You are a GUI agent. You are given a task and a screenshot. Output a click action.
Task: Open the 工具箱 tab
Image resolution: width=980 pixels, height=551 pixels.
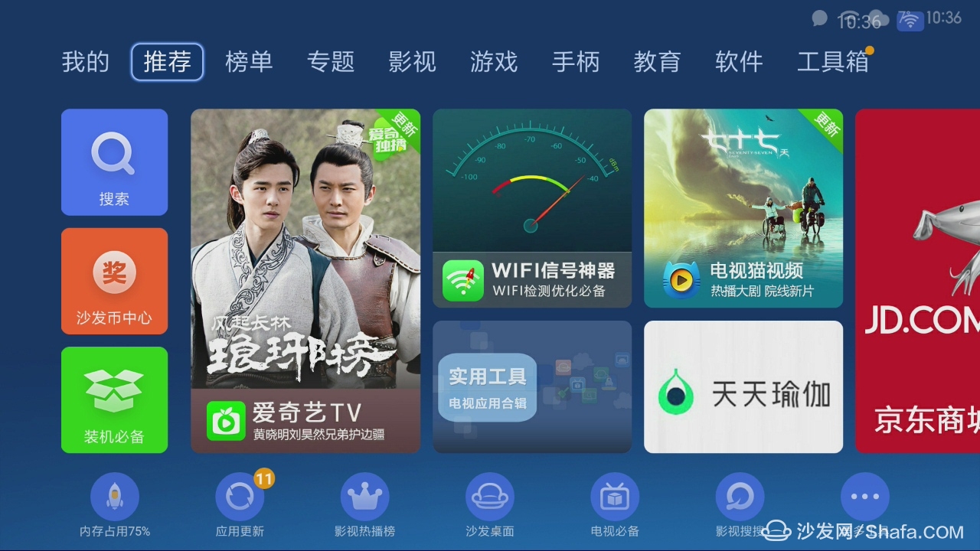(x=833, y=62)
